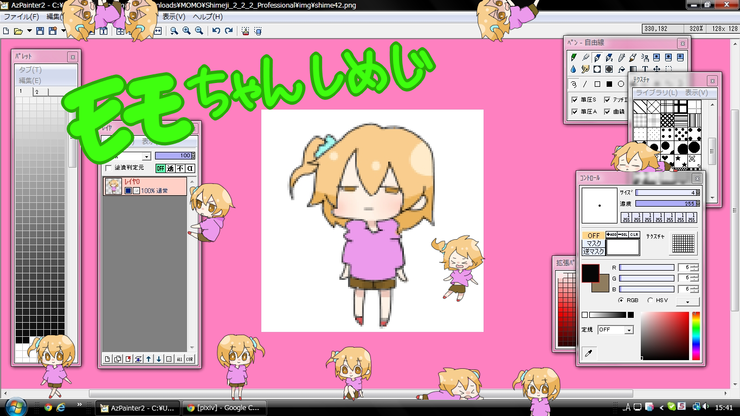740x416 pixels.
Task: Select the filled black square shape mode
Action: click(609, 84)
